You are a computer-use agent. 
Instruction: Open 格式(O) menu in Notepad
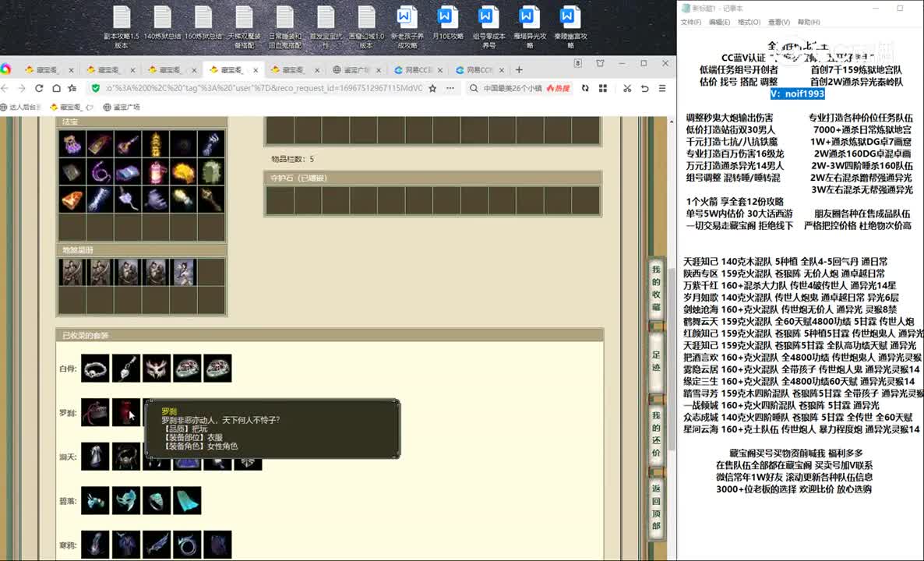click(749, 22)
